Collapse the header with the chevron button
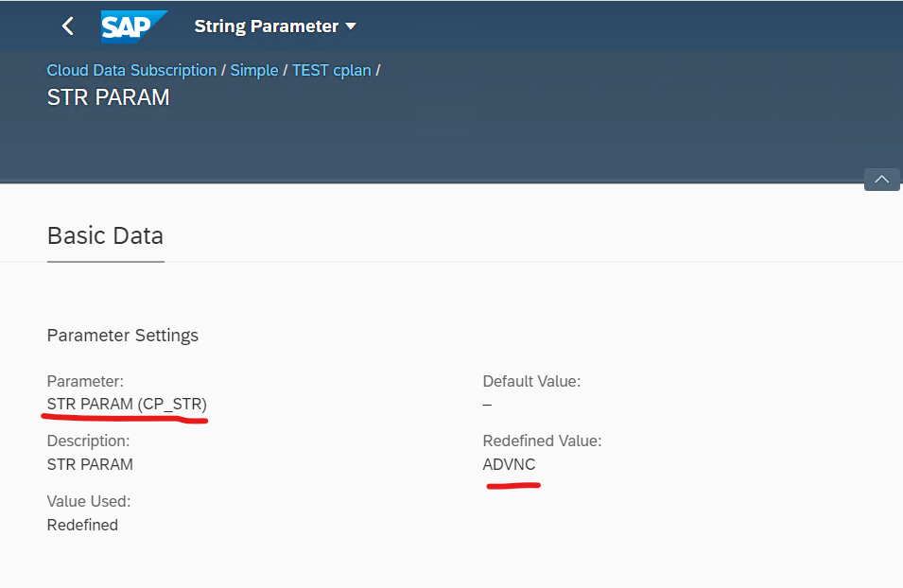This screenshot has height=588, width=903. click(881, 180)
